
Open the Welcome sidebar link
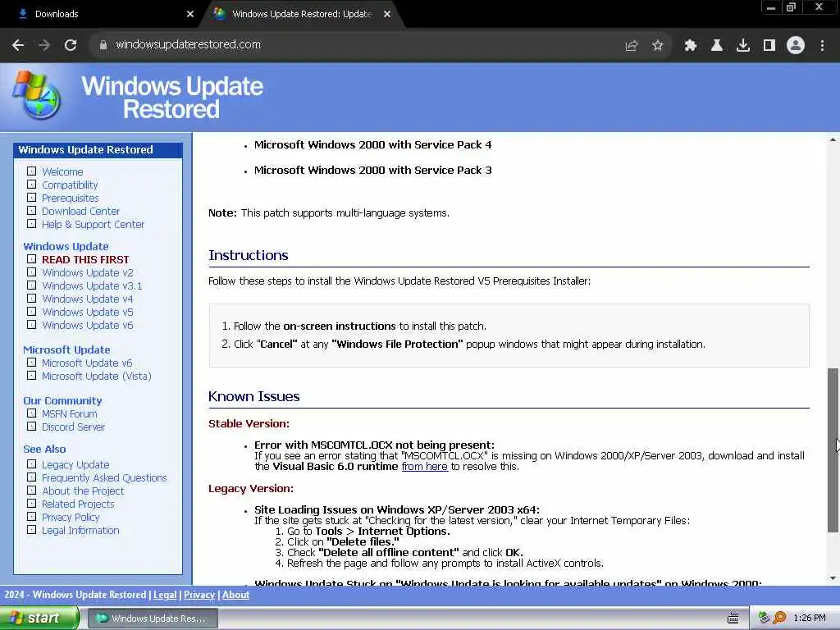pos(62,172)
